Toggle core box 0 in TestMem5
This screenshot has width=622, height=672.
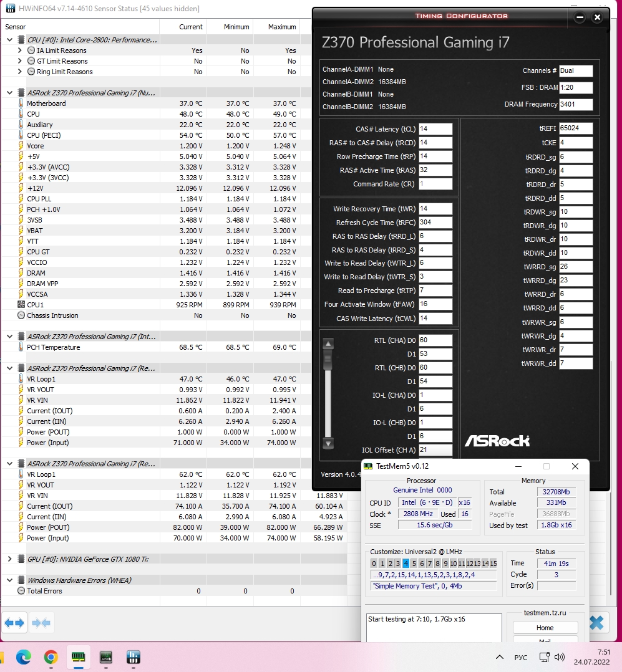[374, 563]
